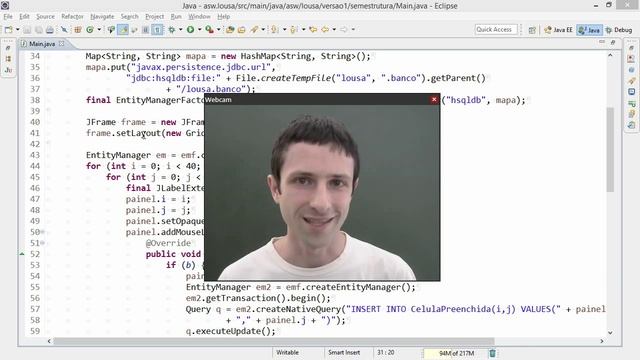Click the 94M of 217M heap indicator
Screen dimensions: 640x360
pos(454,353)
